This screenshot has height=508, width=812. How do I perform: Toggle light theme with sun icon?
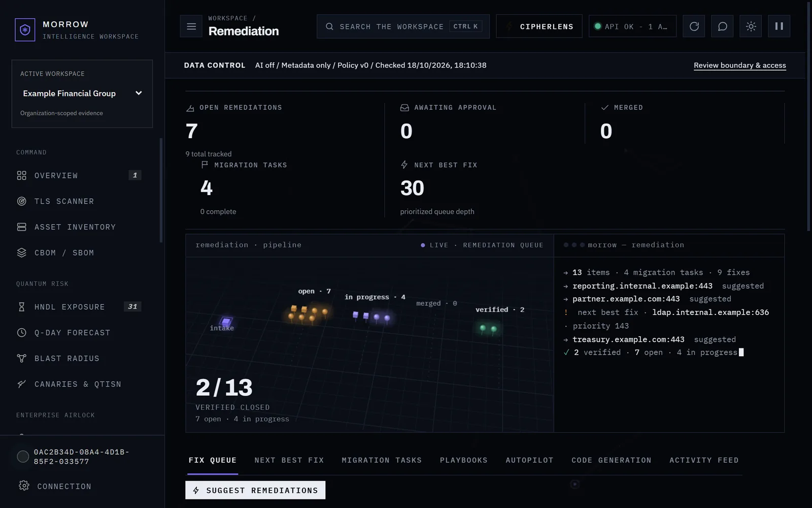point(751,26)
